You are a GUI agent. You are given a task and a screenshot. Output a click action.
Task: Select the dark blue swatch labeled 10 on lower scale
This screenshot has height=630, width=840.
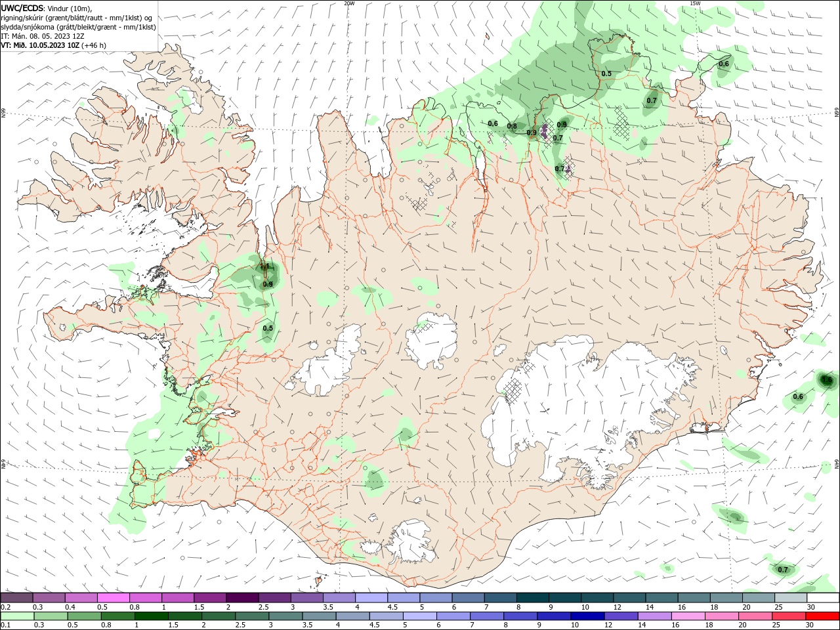(586, 616)
